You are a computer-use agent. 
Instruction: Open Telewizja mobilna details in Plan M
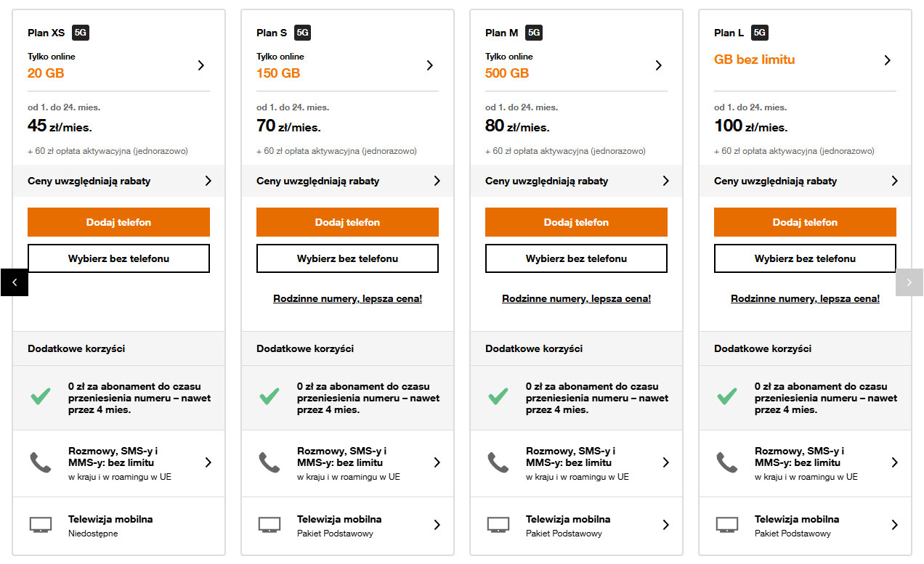(x=665, y=525)
